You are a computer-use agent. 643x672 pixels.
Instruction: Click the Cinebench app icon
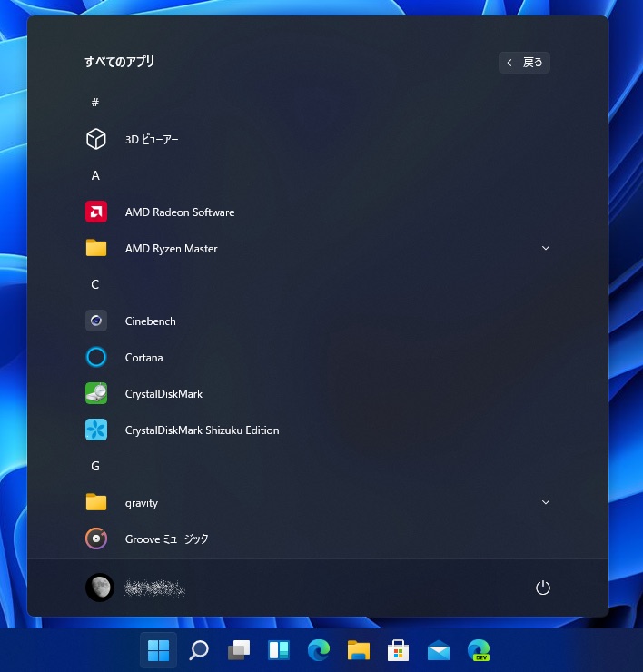(x=96, y=321)
